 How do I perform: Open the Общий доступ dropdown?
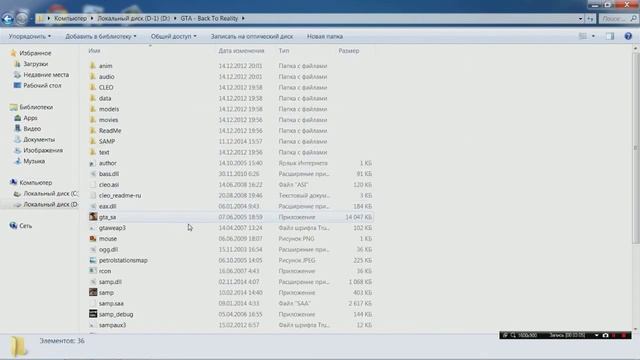173,36
